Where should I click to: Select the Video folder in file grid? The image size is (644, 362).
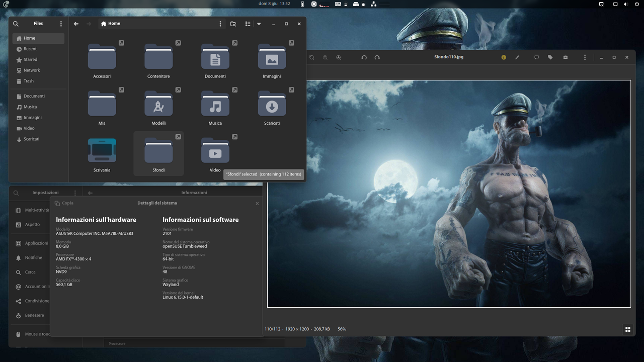[x=215, y=150]
